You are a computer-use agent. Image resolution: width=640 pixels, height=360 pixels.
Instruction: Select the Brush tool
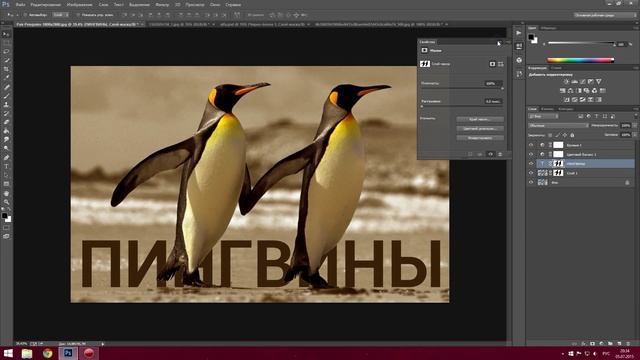coord(6,96)
